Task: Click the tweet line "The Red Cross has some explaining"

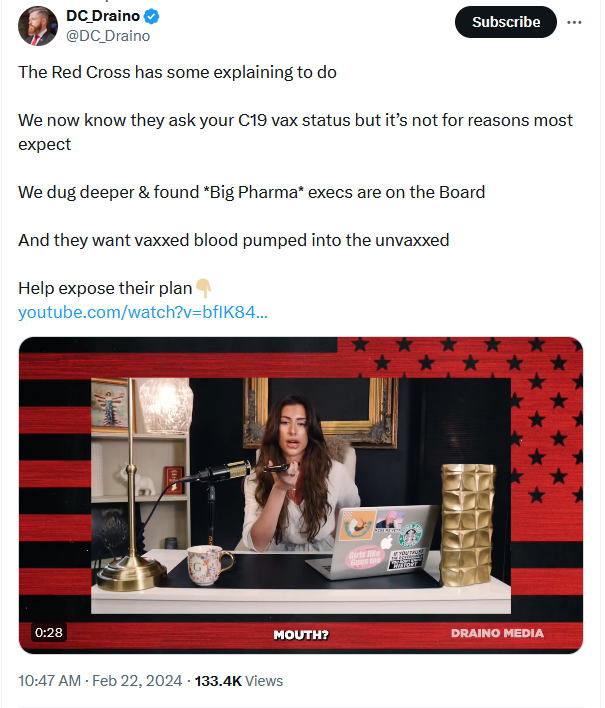Action: pyautogui.click(x=177, y=72)
